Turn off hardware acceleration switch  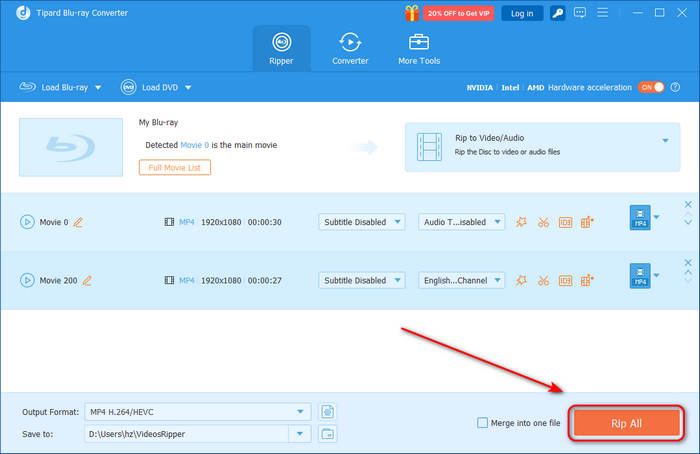pos(652,87)
